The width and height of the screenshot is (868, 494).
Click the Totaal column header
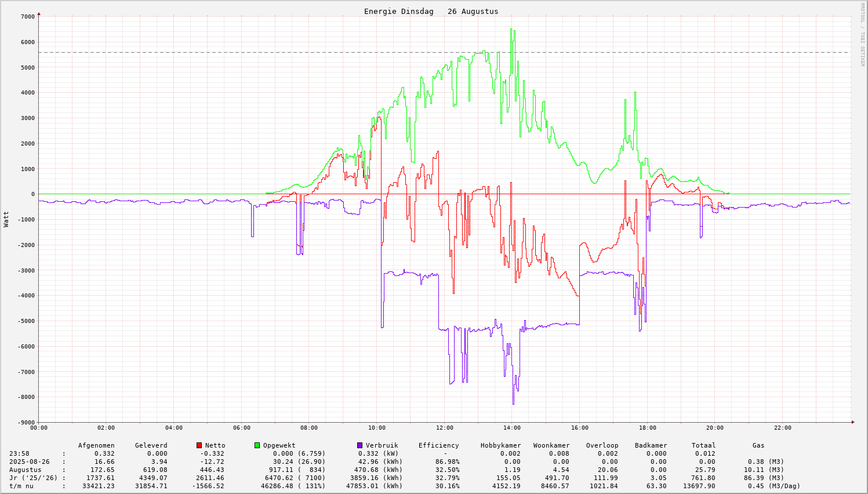(x=703, y=445)
